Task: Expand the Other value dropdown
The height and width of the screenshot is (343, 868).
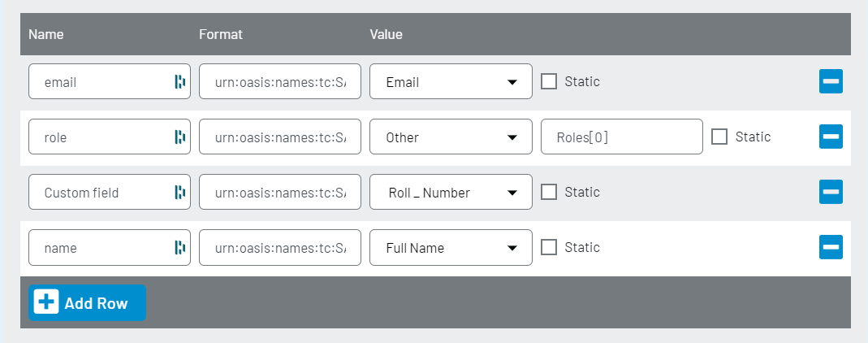Action: (x=451, y=137)
